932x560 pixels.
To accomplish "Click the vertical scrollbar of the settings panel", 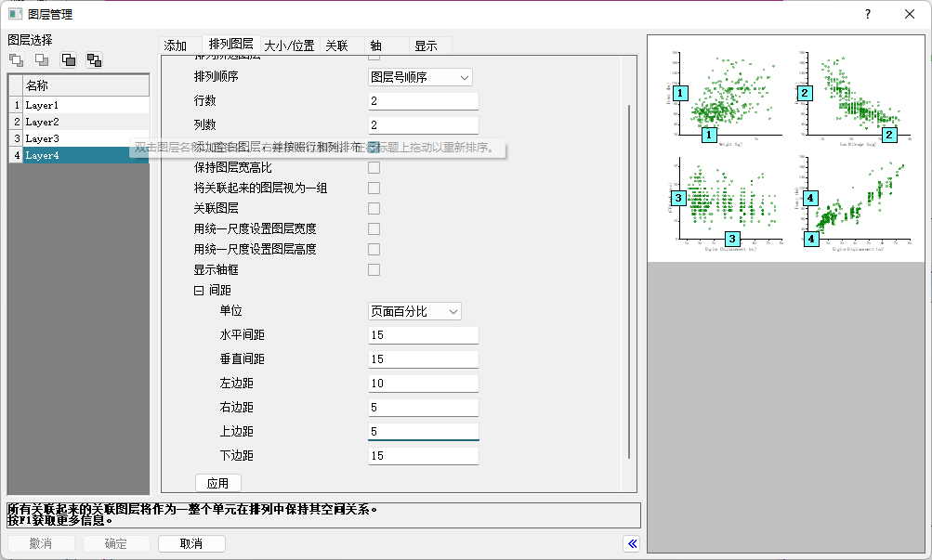I will click(630, 279).
